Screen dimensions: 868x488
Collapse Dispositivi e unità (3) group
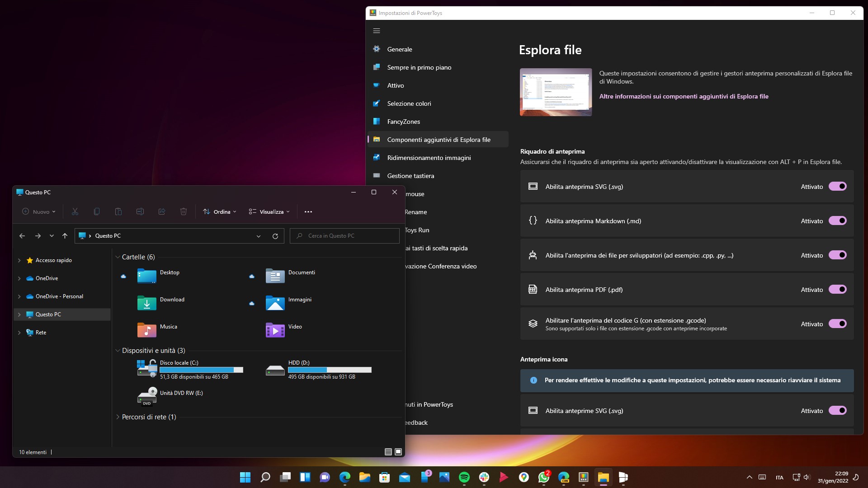(x=118, y=351)
